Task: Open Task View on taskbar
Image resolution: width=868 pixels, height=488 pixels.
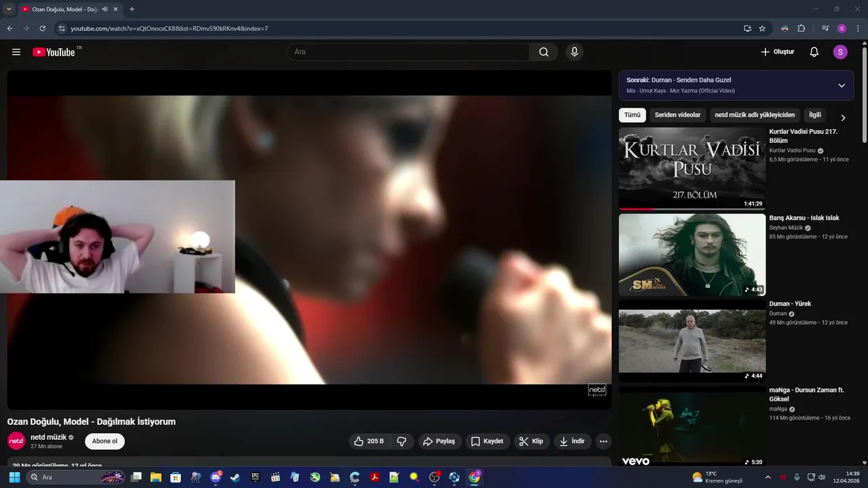Action: point(136,477)
